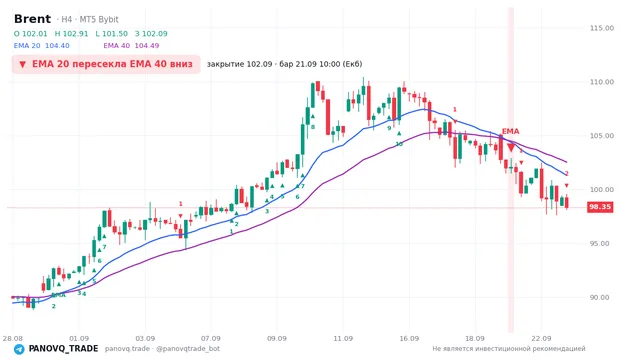Click the 03.09 date axis label
Screen dimensions: 640x360
coord(145,339)
